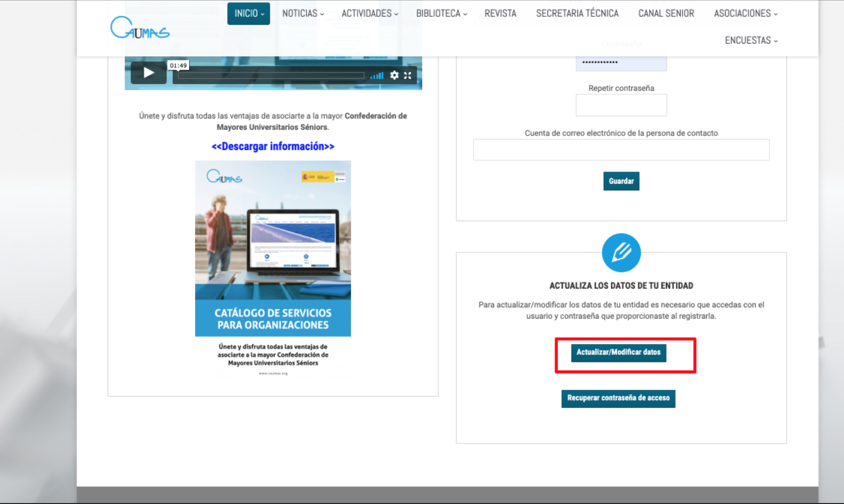The width and height of the screenshot is (844, 504).
Task: Click the video progress bar
Action: (x=271, y=75)
